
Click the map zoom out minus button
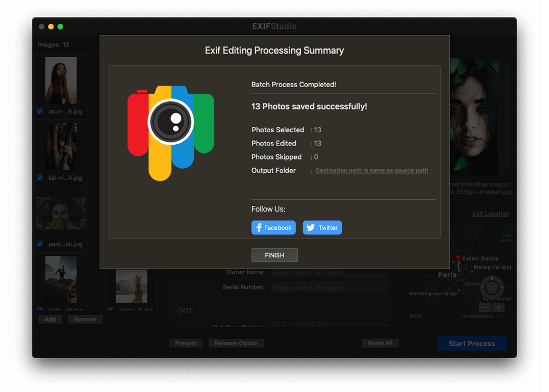pyautogui.click(x=485, y=308)
